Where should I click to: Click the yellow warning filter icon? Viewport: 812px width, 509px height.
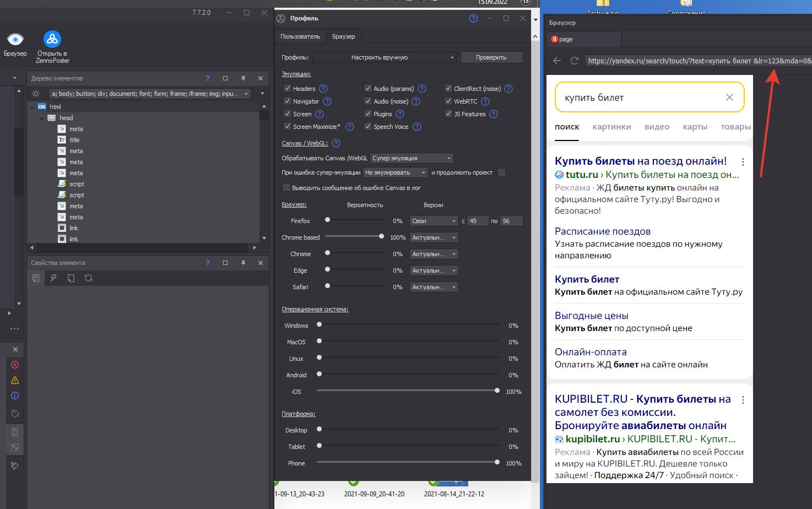point(15,380)
